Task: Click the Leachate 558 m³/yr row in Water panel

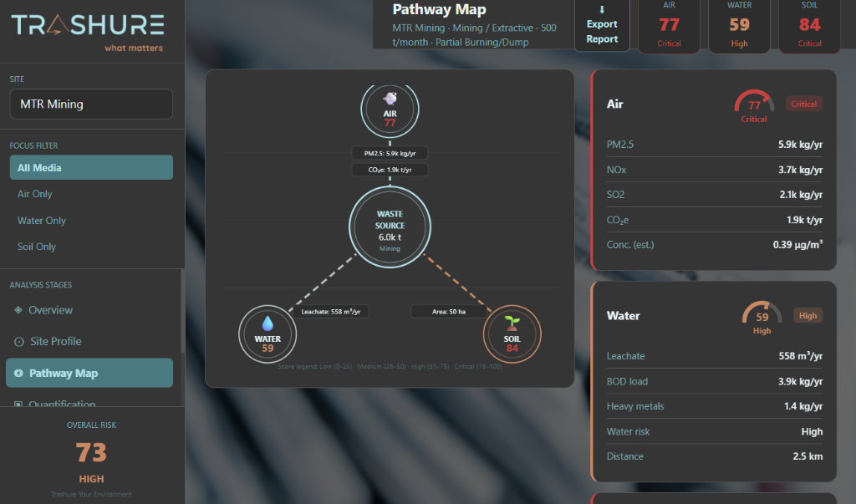Action: (x=714, y=356)
